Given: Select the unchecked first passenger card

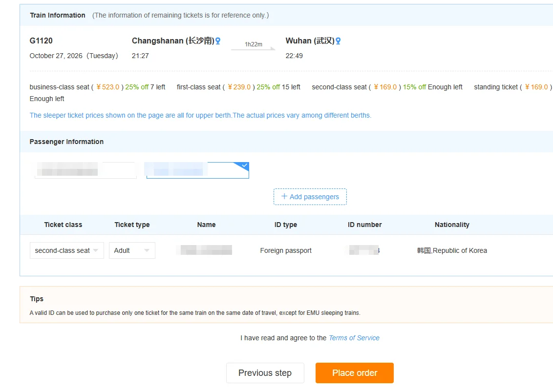Looking at the screenshot, I should 85,170.
